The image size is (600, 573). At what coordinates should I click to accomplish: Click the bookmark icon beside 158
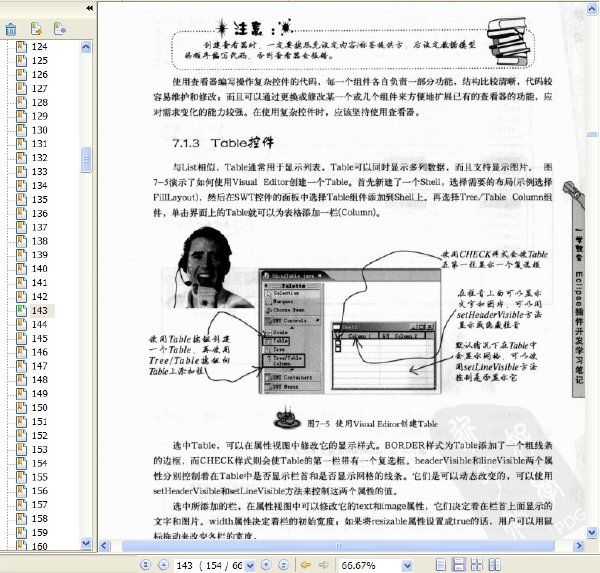point(21,519)
